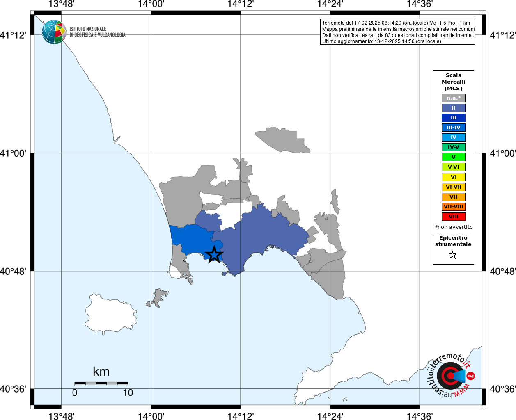
Task: Select the yellow VI legend swatch
Action: coord(454,177)
